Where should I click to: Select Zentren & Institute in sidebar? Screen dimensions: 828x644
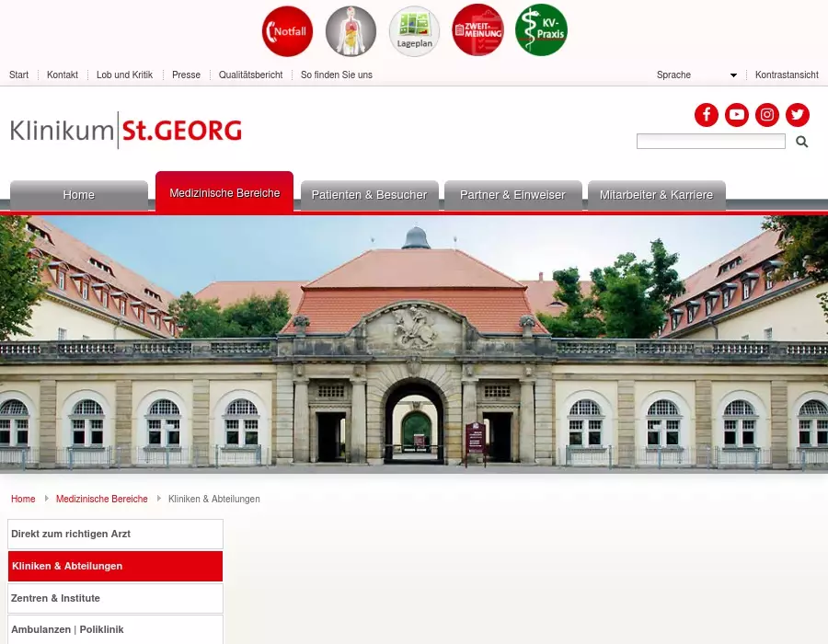pos(115,598)
